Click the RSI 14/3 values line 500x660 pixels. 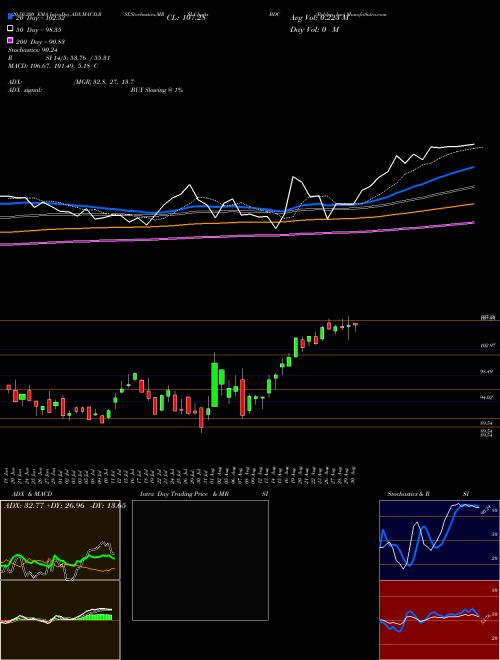pyautogui.click(x=59, y=58)
